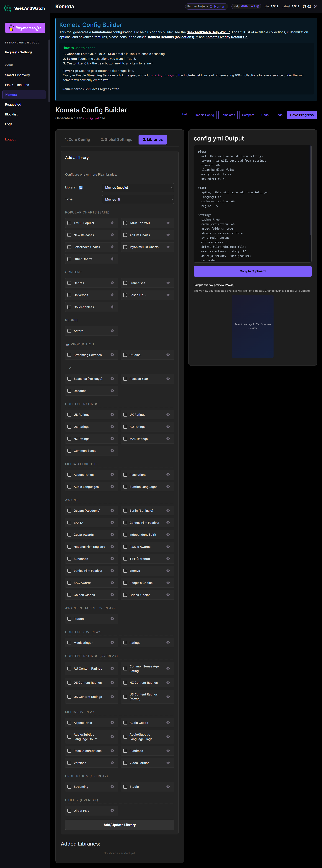Click the Add/Update Library button
322x868 pixels.
pos(120,825)
